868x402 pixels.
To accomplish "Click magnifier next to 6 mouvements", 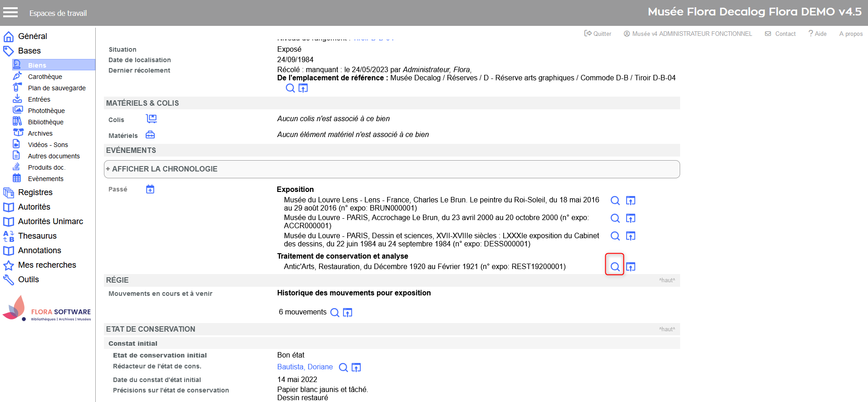I will (335, 313).
